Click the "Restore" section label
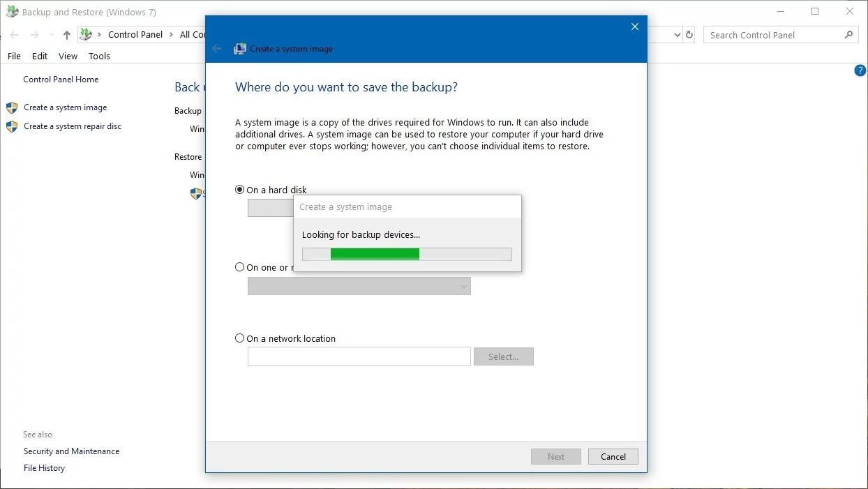 (x=188, y=157)
